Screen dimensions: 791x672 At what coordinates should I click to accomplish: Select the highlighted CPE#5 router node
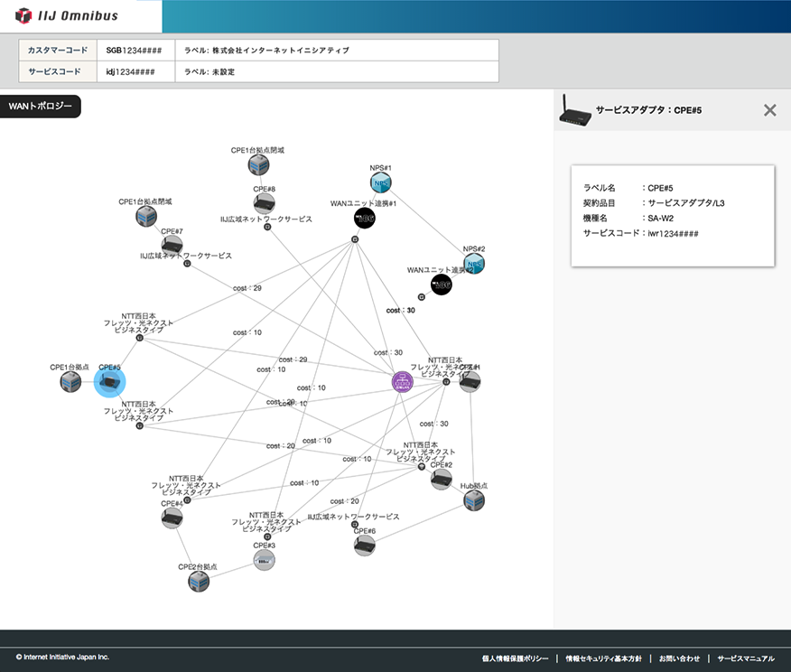110,382
